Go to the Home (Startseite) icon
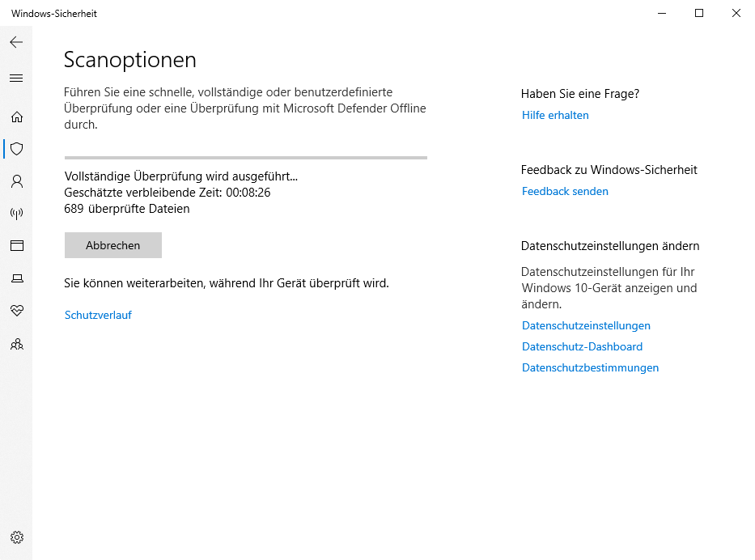The width and height of the screenshot is (755, 560). [16, 117]
